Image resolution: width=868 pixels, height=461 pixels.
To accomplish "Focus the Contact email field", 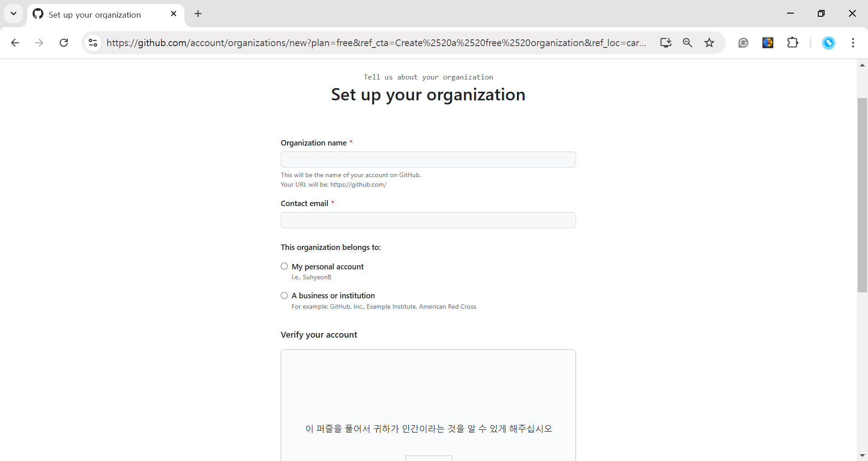I will click(428, 220).
